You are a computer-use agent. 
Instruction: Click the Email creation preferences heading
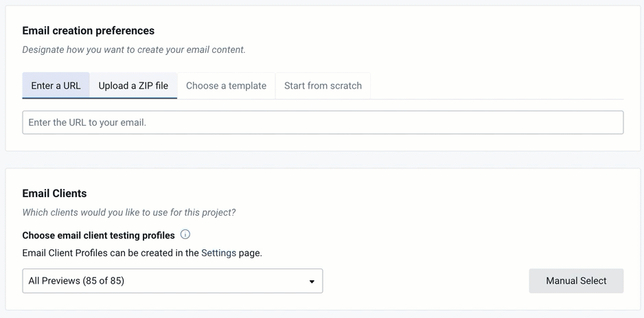tap(89, 31)
